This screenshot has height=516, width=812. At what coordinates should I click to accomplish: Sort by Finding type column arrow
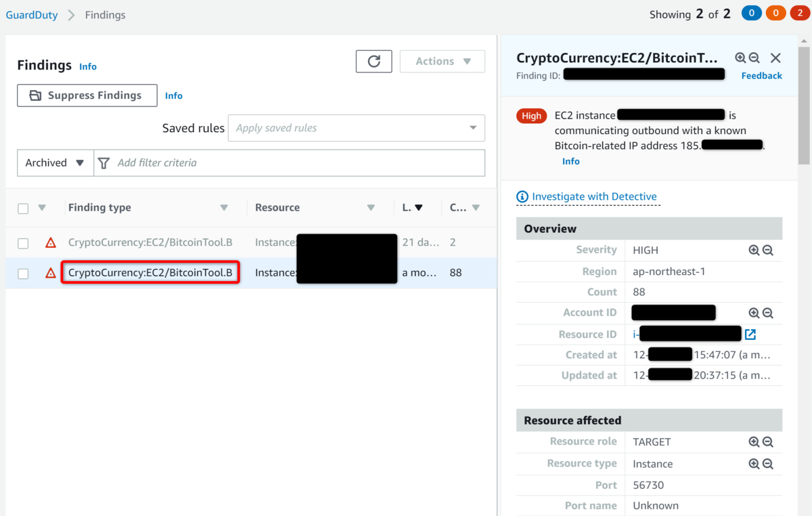(224, 208)
